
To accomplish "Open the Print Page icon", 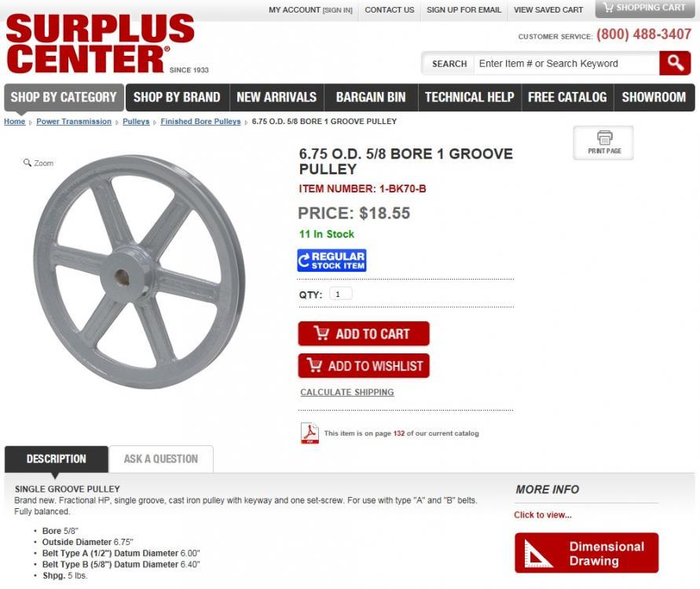I will pyautogui.click(x=603, y=143).
